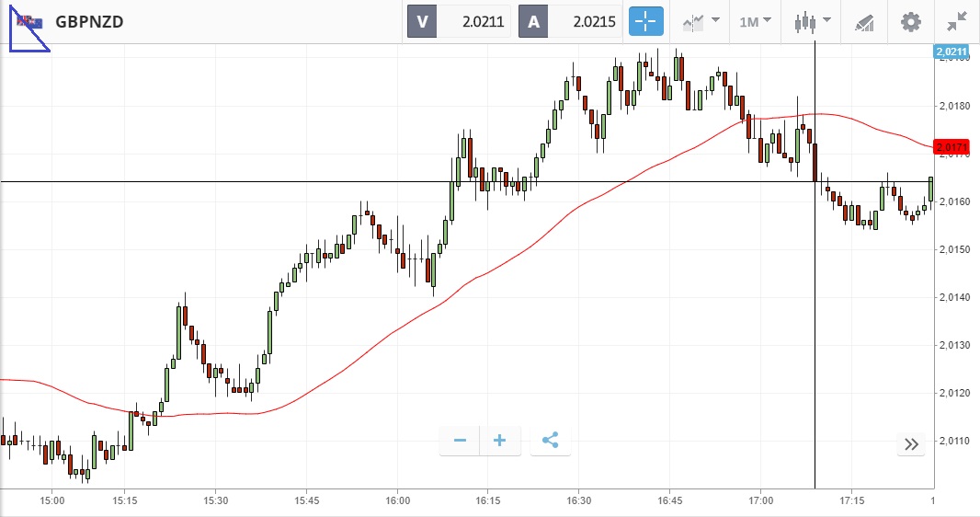
Task: Open the indicators dropdown
Action: point(701,21)
